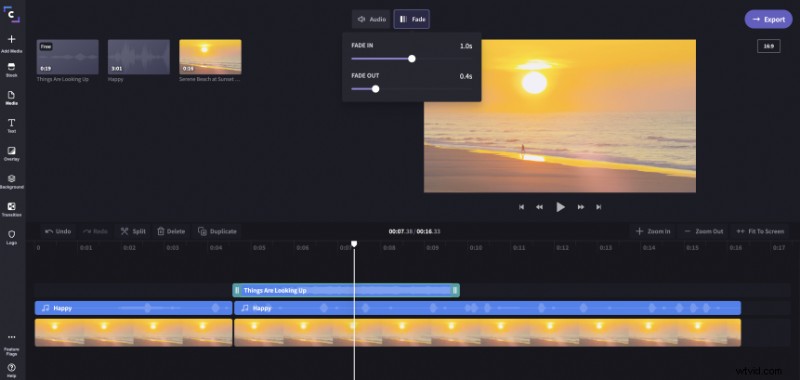800x380 pixels.
Task: Switch to the Audio tab
Action: click(x=371, y=19)
